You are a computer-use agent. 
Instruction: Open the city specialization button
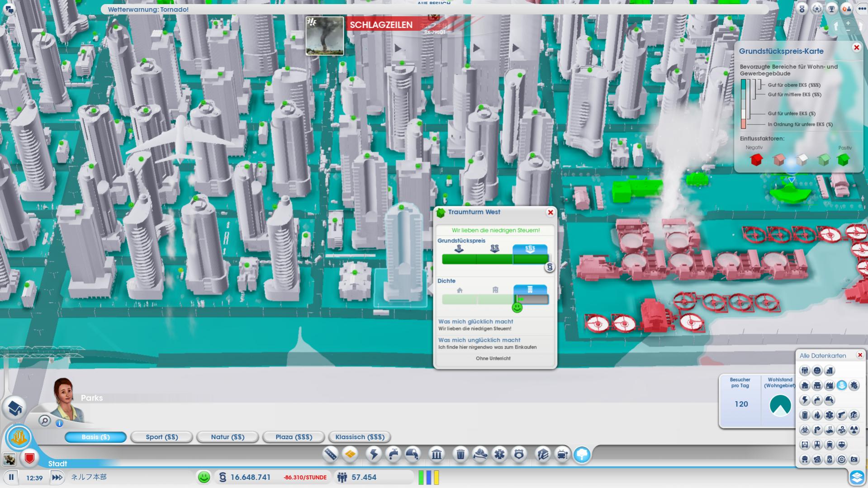19,438
